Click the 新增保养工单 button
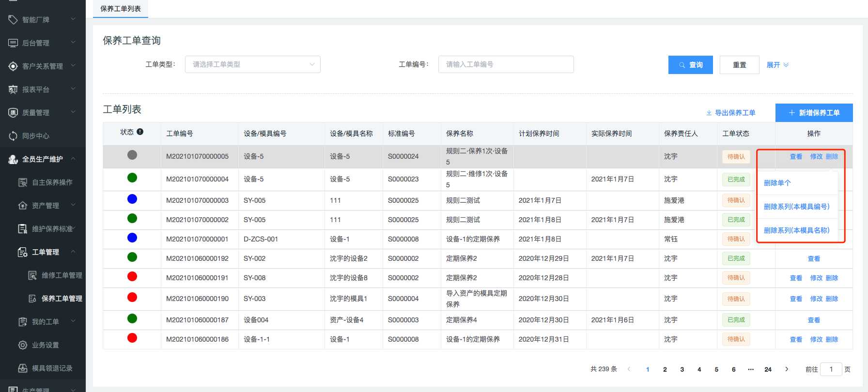 pos(814,113)
